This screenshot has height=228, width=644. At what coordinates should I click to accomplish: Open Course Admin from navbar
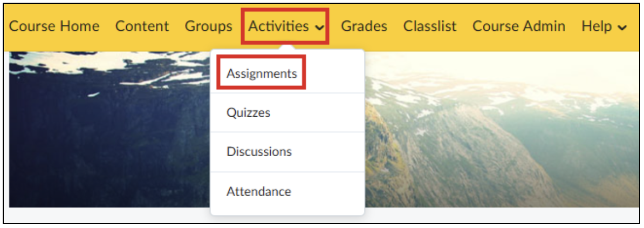[x=519, y=26]
